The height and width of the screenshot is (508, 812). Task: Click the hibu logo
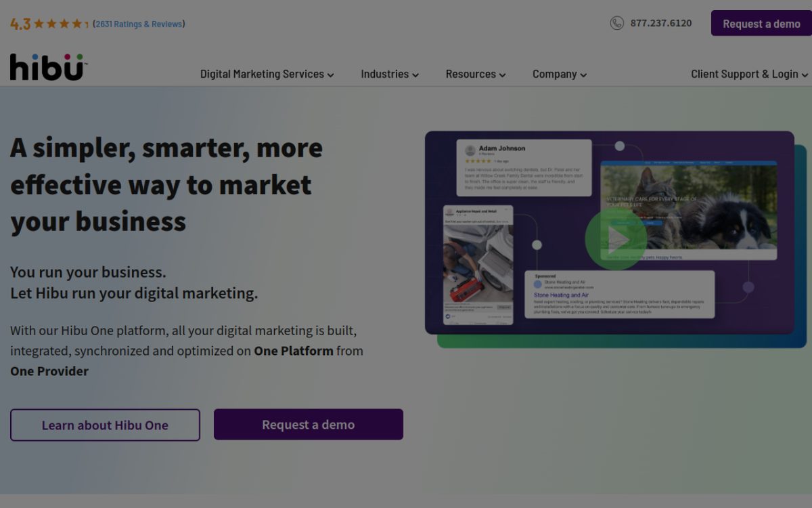click(x=49, y=68)
